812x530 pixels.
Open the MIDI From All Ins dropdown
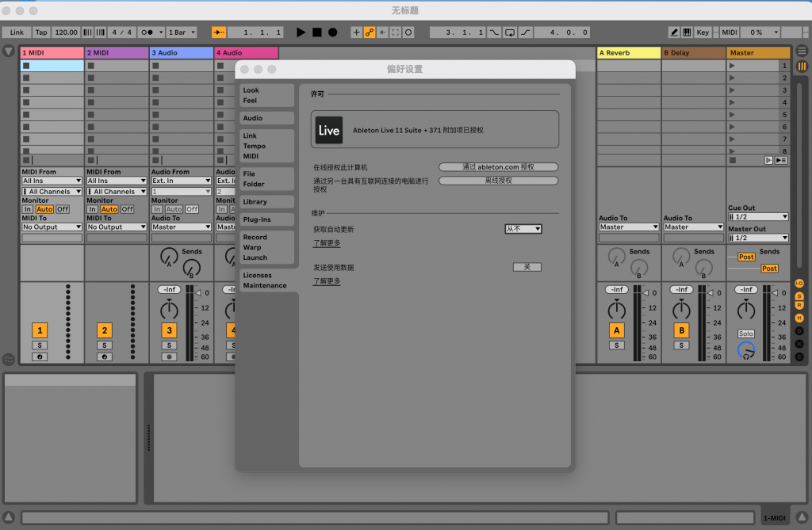pos(52,181)
